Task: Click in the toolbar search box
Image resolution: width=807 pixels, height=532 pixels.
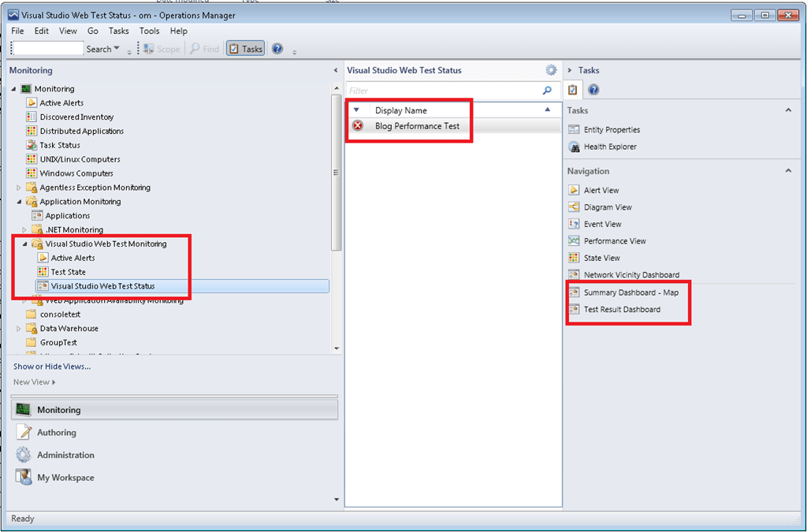Action: 47,48
